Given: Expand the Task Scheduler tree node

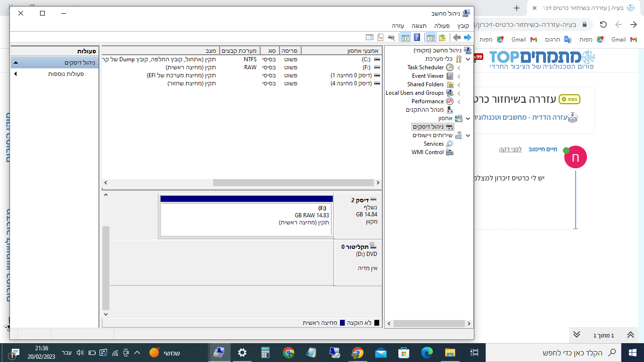Looking at the screenshot, I should point(459,67).
